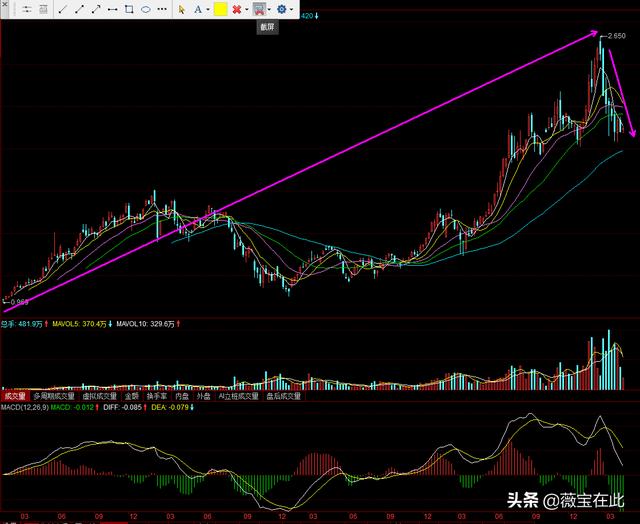This screenshot has height=524, width=640.
Task: Click the 2.650 peak price label
Action: click(615, 35)
